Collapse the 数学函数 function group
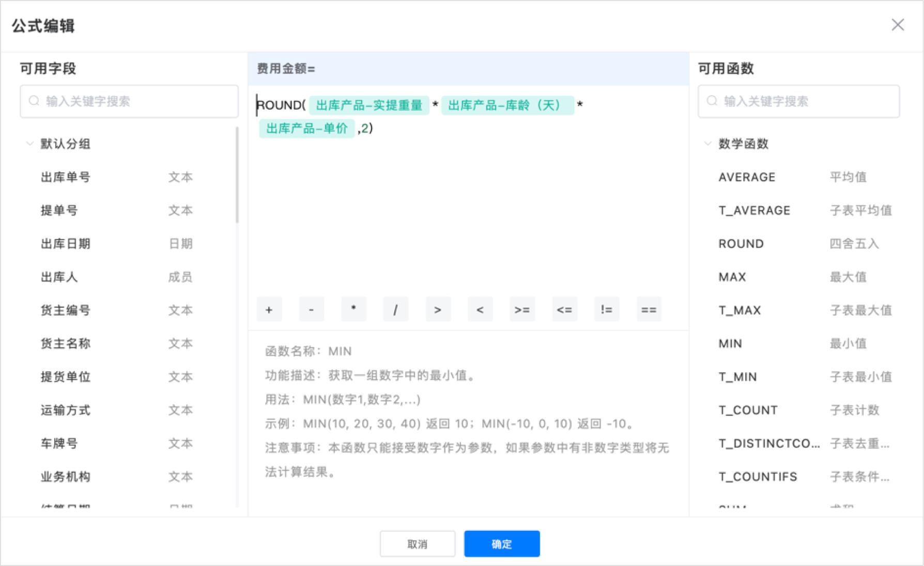Viewport: 924px width, 566px height. pos(708,144)
